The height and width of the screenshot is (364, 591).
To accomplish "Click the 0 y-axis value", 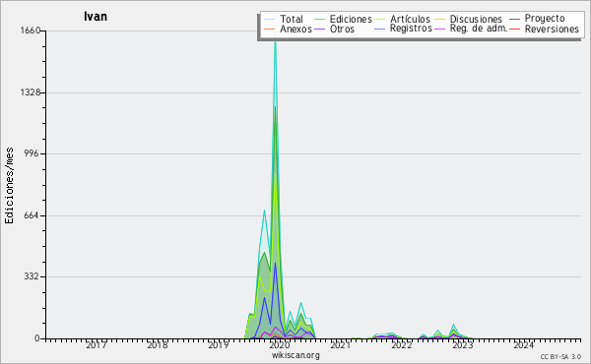I will (37, 338).
